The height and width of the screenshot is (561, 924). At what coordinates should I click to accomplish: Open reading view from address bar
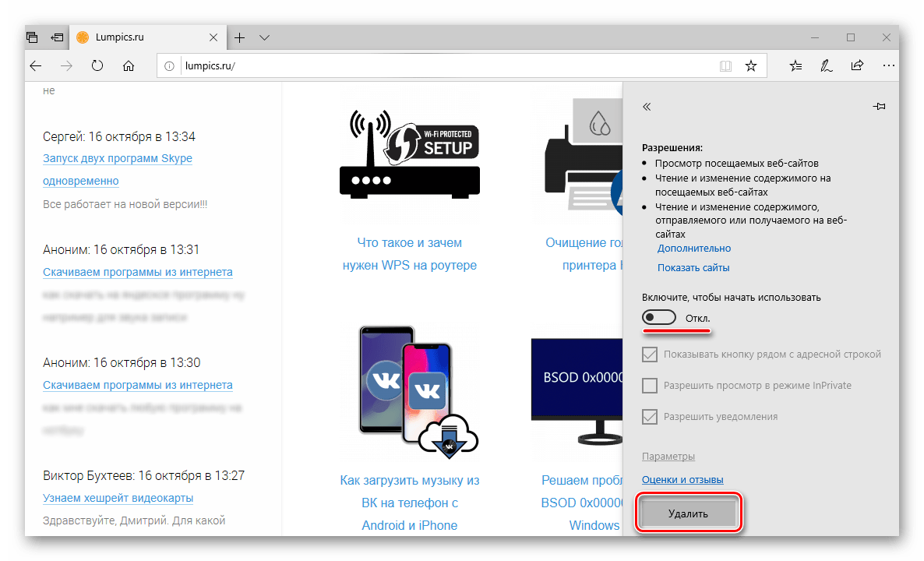coord(726,66)
